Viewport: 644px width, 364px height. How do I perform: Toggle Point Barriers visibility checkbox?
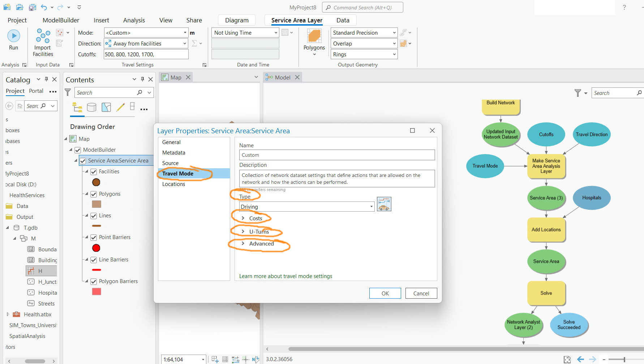[94, 238]
